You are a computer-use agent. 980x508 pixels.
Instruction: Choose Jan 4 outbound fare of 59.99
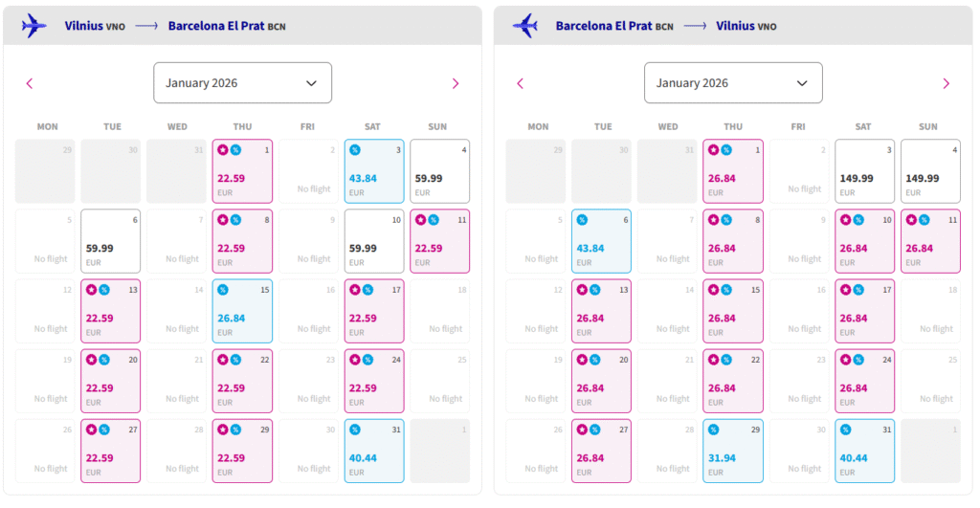pos(439,171)
